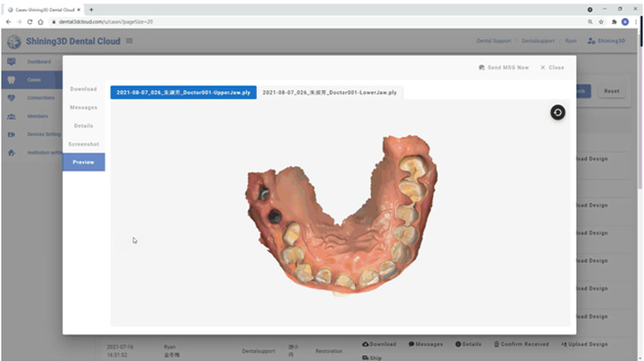
Task: Click the Members people icon in sidebar
Action: click(12, 116)
